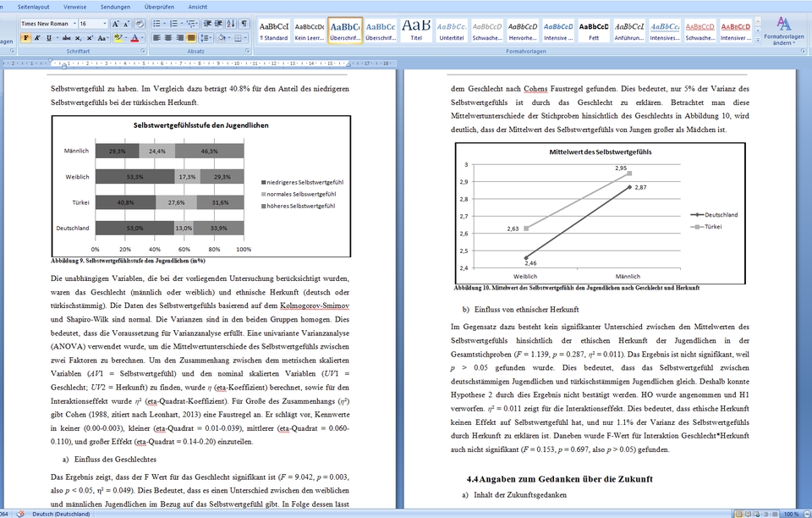
Task: Toggle subscript formatting
Action: tap(78, 38)
